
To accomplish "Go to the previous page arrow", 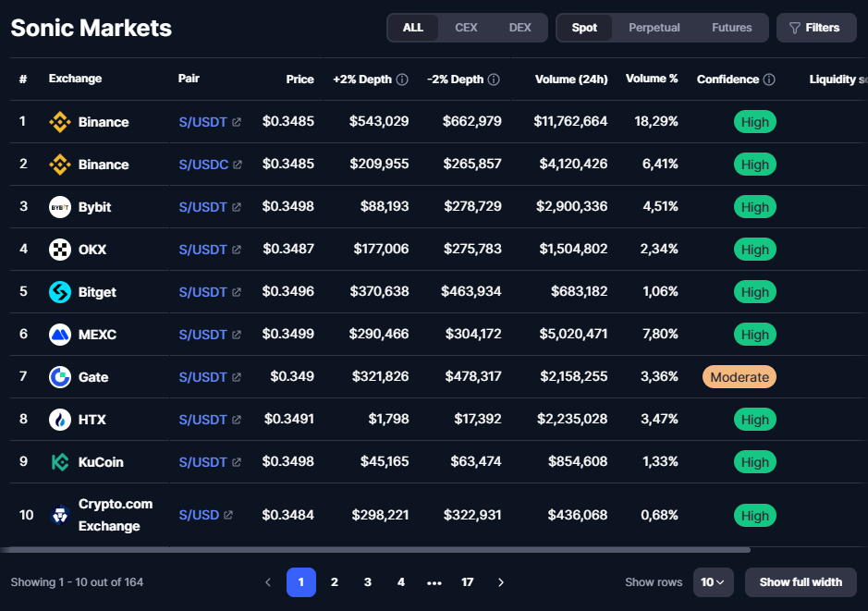I will tap(268, 582).
